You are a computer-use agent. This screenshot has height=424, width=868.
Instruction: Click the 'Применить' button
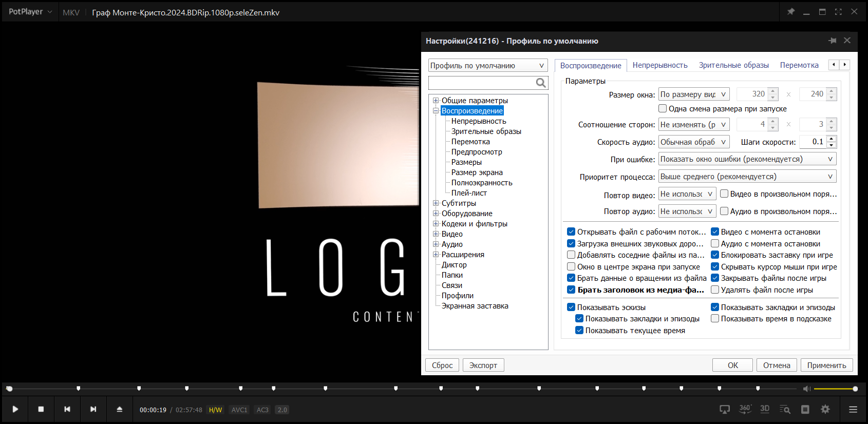click(x=826, y=365)
